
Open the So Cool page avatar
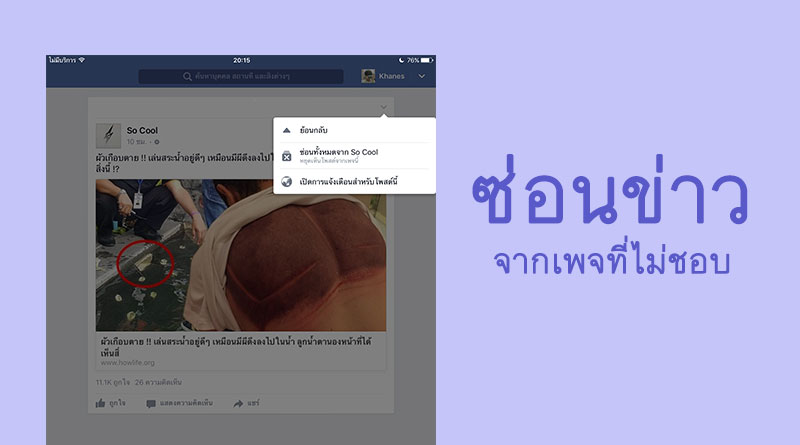tap(108, 135)
